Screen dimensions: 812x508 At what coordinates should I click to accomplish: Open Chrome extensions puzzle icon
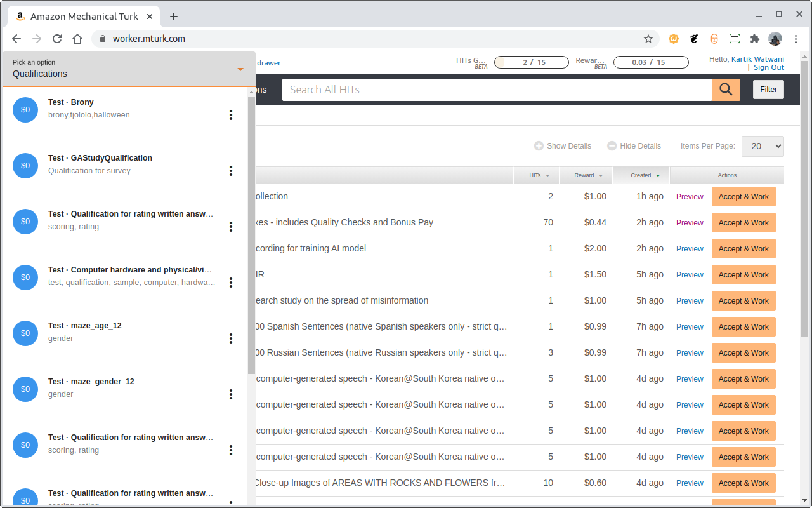(754, 39)
